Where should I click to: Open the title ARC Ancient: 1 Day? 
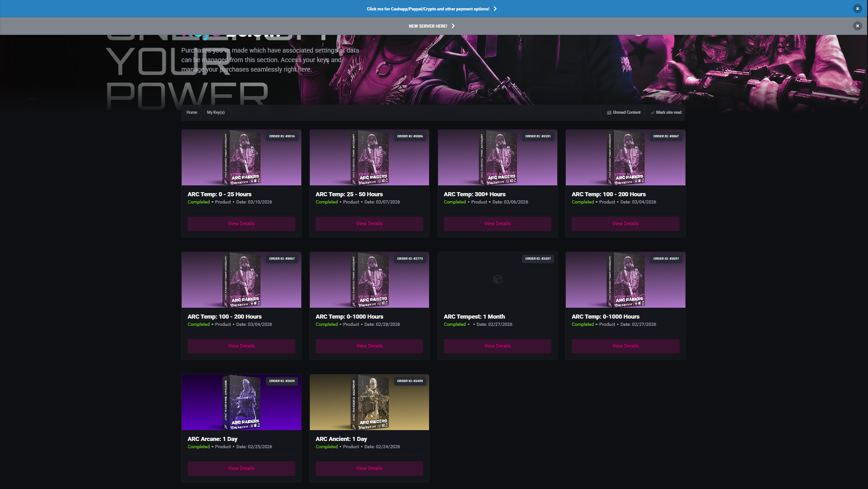(341, 439)
